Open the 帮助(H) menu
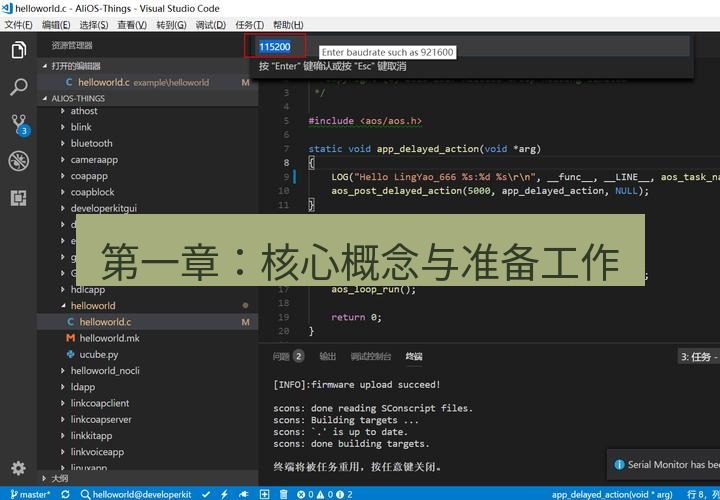The image size is (720, 500). pyautogui.click(x=288, y=25)
